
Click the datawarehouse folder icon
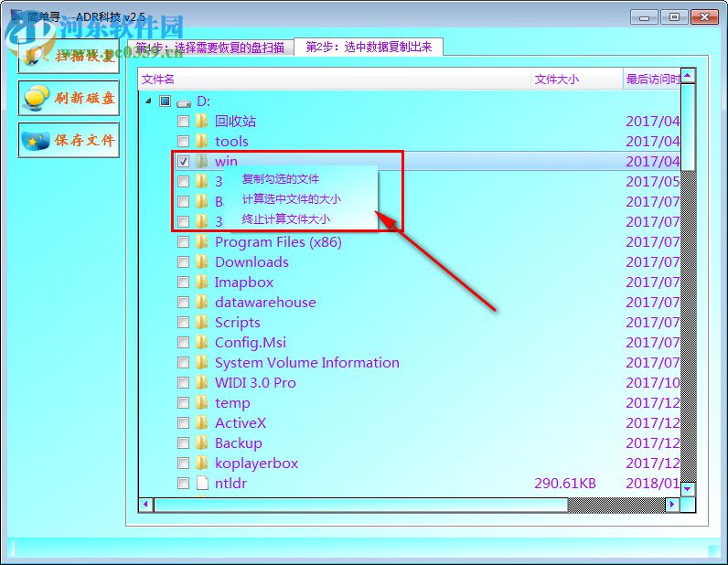(202, 303)
